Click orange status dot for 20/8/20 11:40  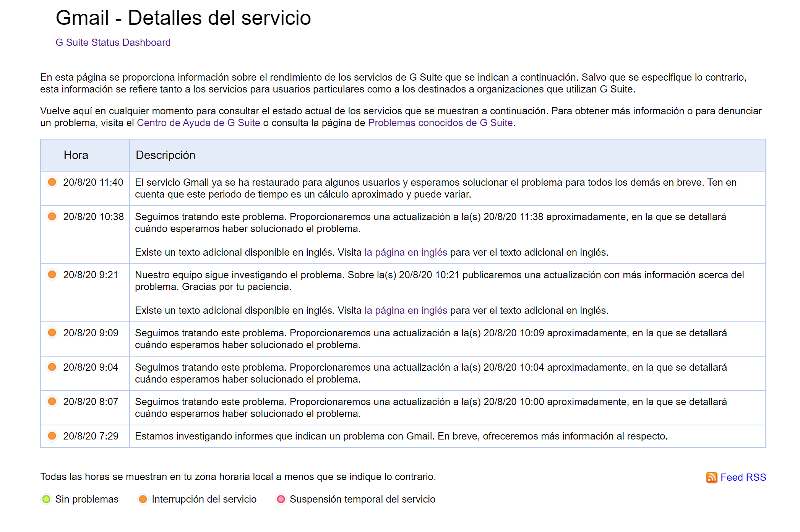(52, 182)
